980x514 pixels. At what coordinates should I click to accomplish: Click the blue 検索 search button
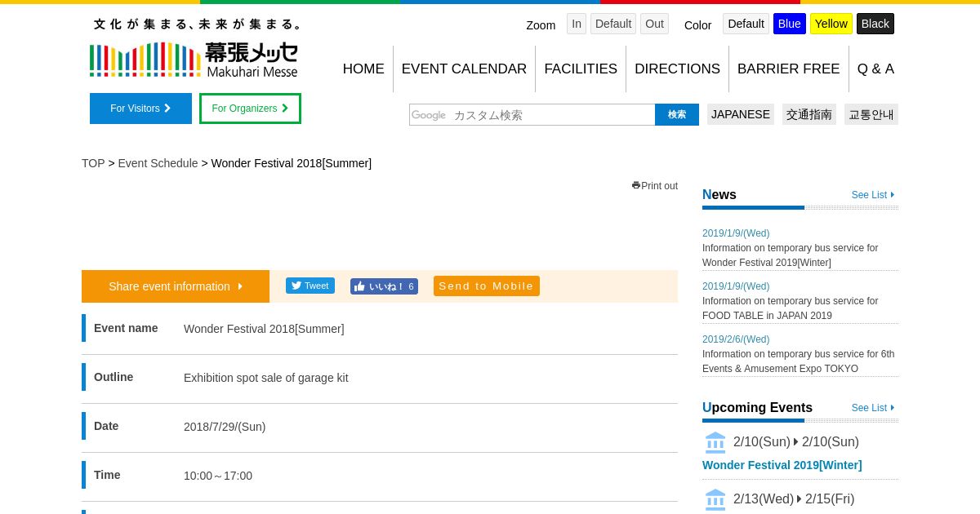coord(677,115)
